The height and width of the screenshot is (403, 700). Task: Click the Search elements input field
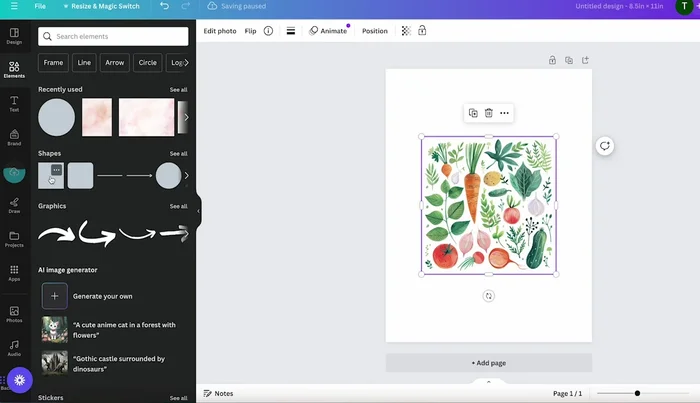coord(113,36)
